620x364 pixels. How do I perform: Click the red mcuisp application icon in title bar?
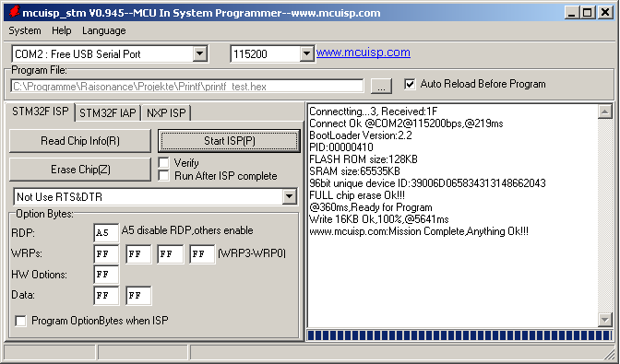pyautogui.click(x=14, y=12)
